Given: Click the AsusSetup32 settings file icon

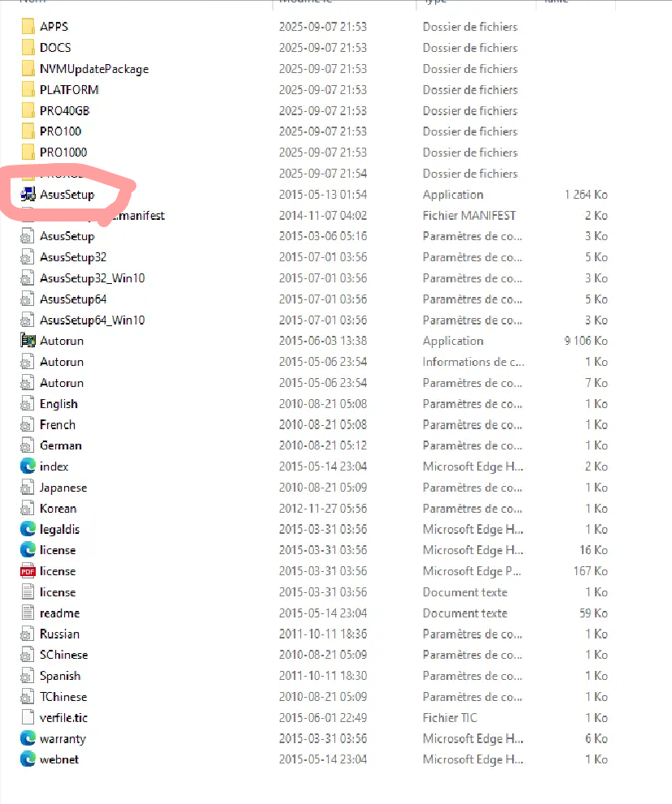Looking at the screenshot, I should tap(28, 257).
